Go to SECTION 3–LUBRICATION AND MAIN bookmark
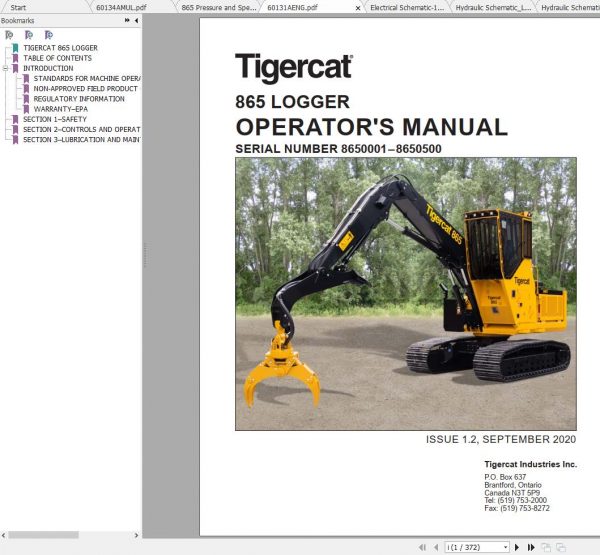 pos(82,140)
